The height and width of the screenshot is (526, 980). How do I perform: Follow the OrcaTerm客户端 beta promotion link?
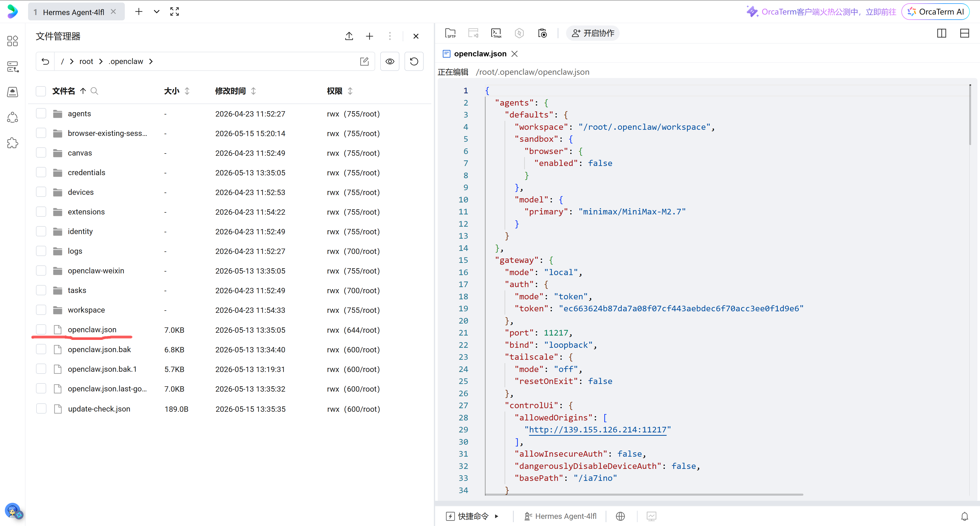pyautogui.click(x=821, y=12)
